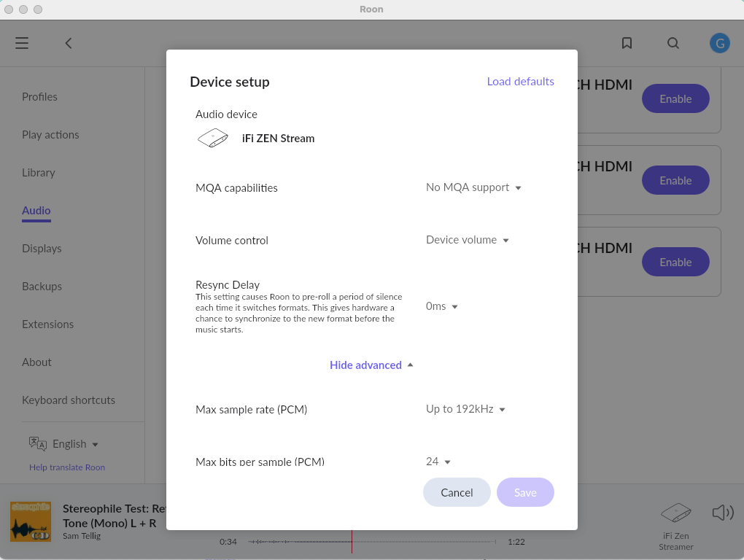Expand Max sample rate (PCM) dropdown
Viewport: 744px width, 560px height.
click(x=465, y=409)
